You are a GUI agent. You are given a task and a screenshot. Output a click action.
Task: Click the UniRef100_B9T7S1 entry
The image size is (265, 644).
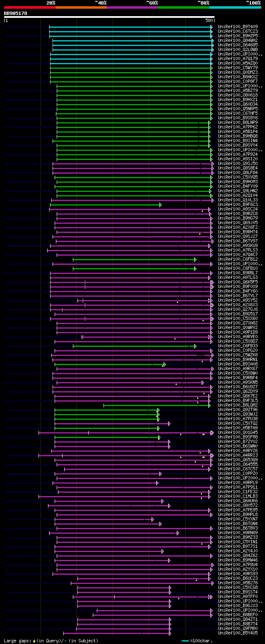tap(238, 546)
